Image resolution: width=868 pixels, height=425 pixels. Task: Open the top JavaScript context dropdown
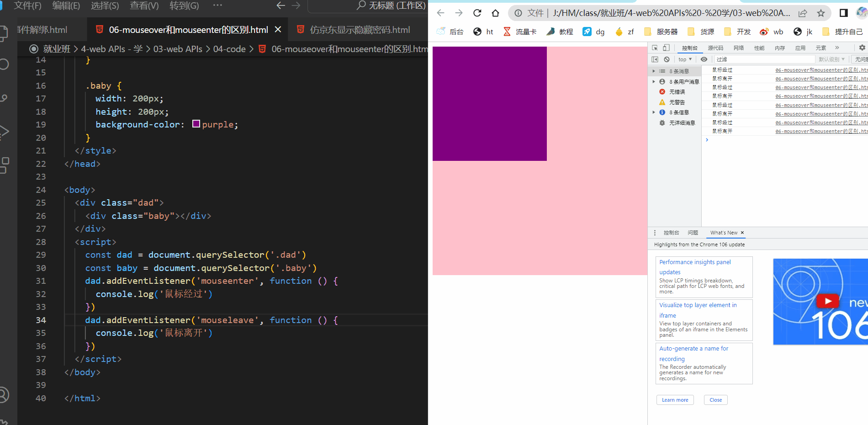point(685,59)
